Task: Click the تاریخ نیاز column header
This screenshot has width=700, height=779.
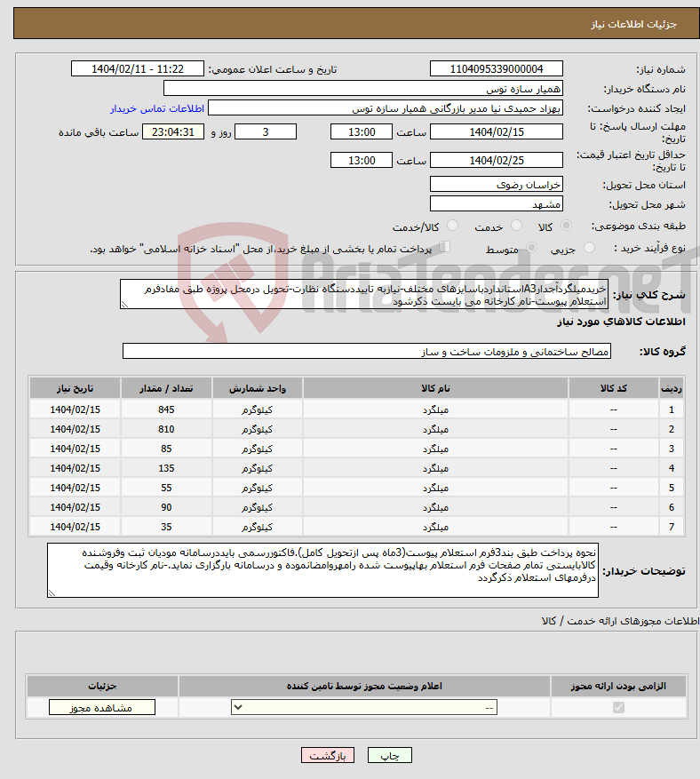Action: pos(75,388)
